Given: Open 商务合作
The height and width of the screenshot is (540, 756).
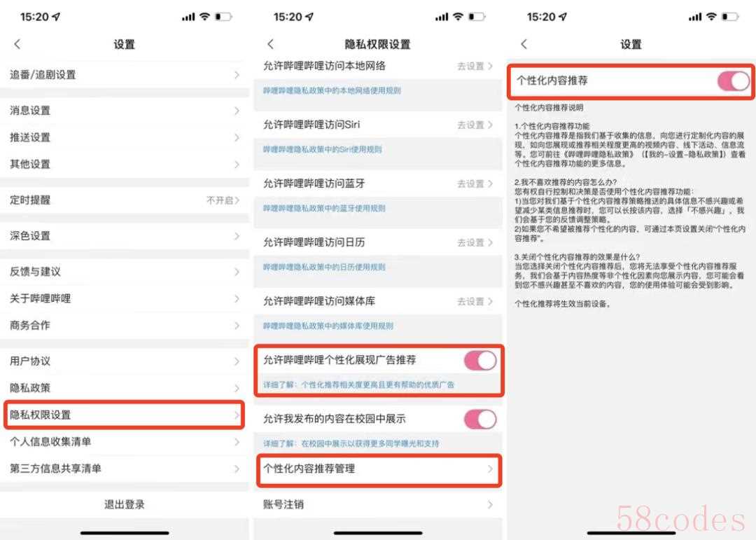Looking at the screenshot, I should point(125,325).
